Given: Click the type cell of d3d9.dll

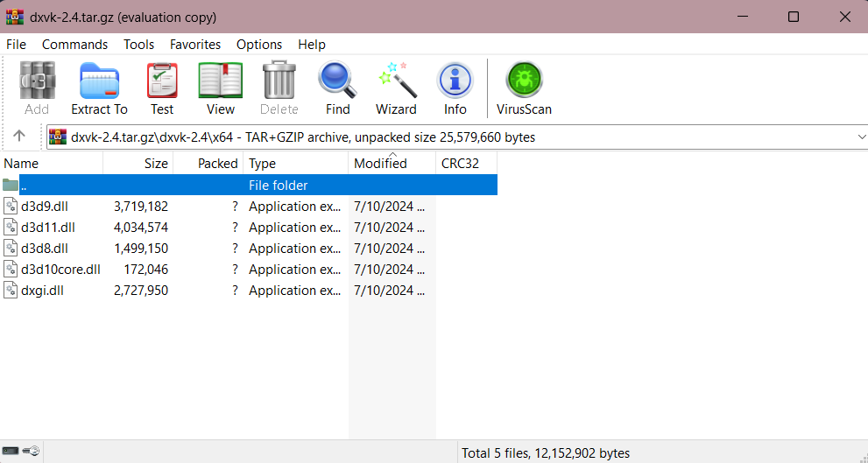Looking at the screenshot, I should [294, 207].
